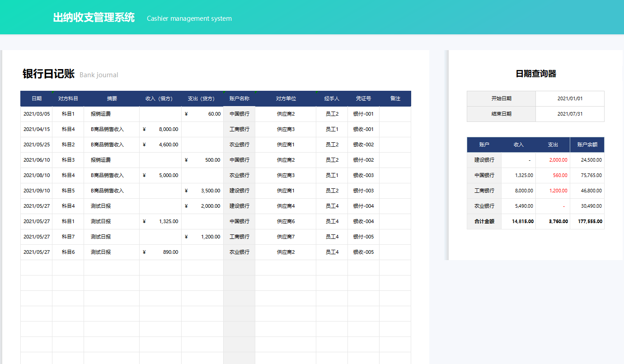Click the 收入（借方）column header
Image resolution: width=624 pixels, height=364 pixels.
pyautogui.click(x=160, y=98)
